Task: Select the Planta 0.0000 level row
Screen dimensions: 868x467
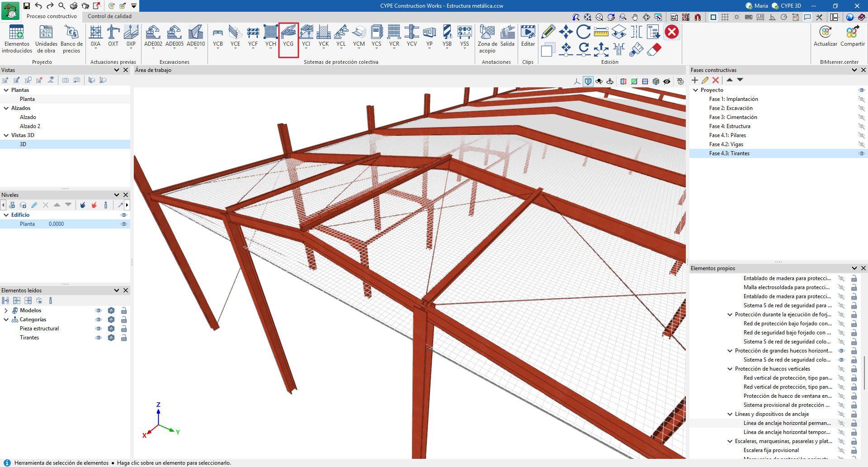Action: click(x=65, y=224)
